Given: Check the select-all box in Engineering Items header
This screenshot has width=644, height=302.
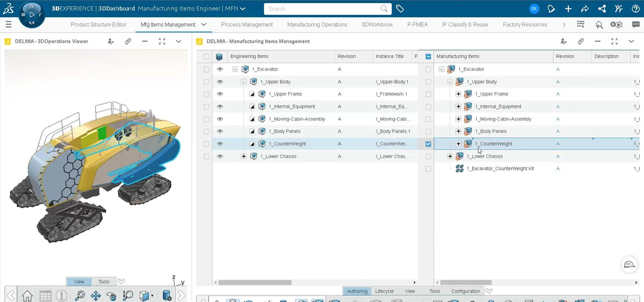Looking at the screenshot, I should pyautogui.click(x=207, y=57).
